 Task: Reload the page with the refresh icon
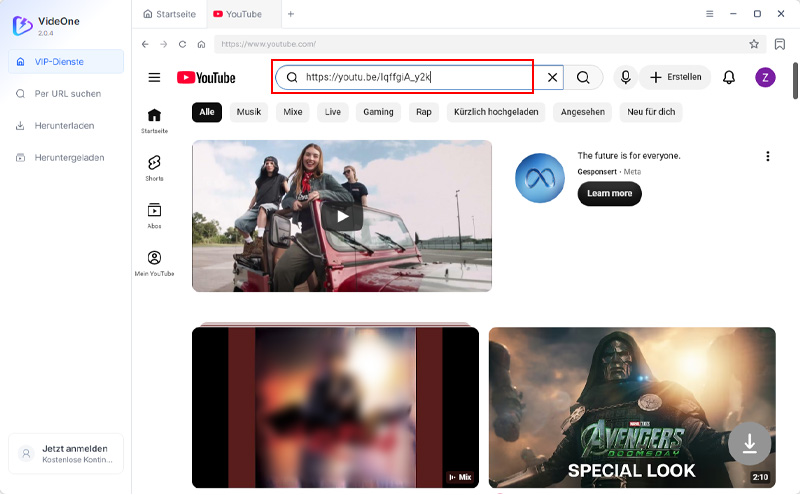click(x=182, y=44)
